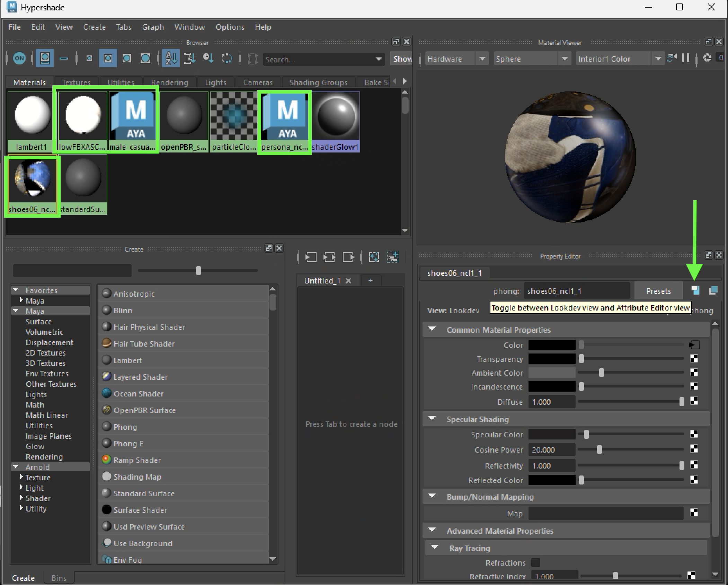
Task: Click the Show button in the browser
Action: click(x=402, y=59)
